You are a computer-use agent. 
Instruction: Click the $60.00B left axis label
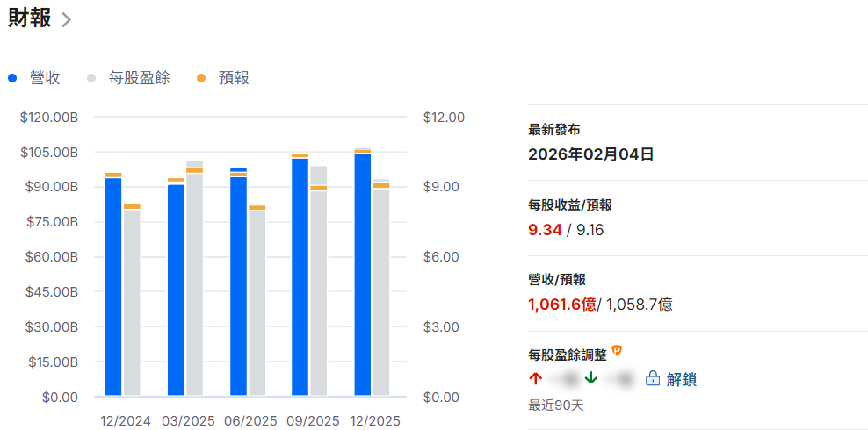(x=52, y=257)
